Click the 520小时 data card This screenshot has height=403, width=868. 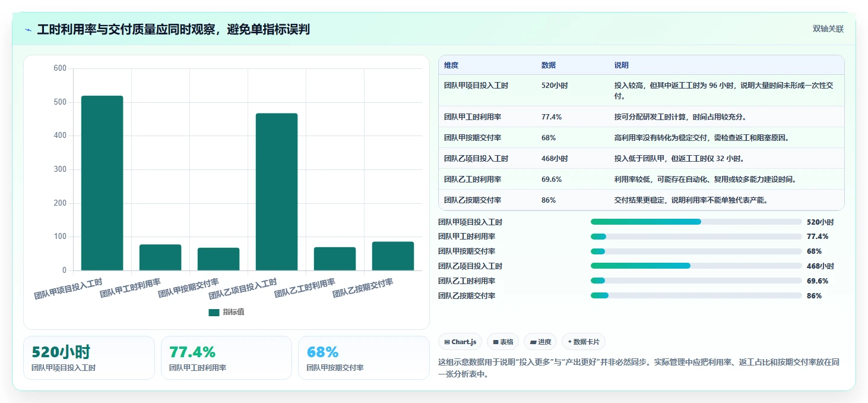click(89, 358)
